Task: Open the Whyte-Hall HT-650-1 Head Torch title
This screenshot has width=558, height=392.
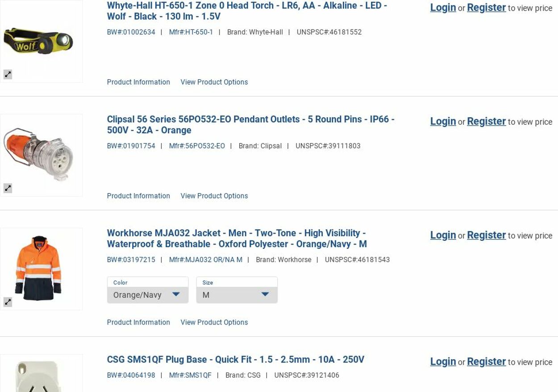Action: pyautogui.click(x=246, y=11)
